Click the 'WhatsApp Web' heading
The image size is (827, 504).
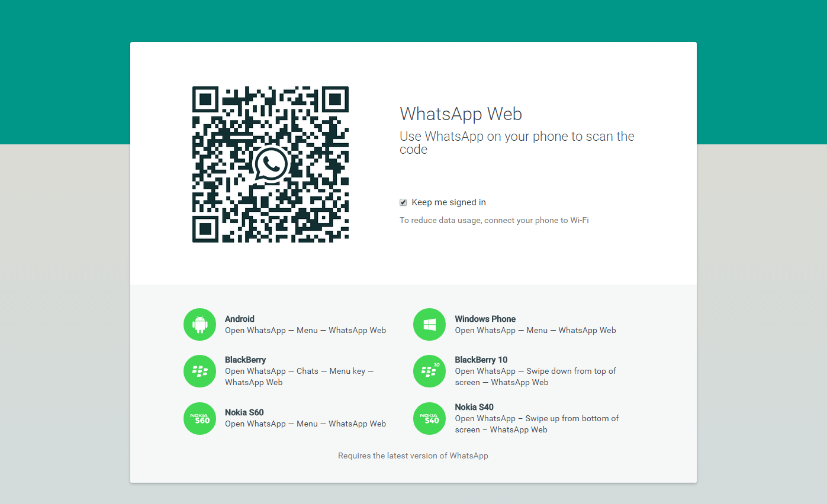pos(461,114)
